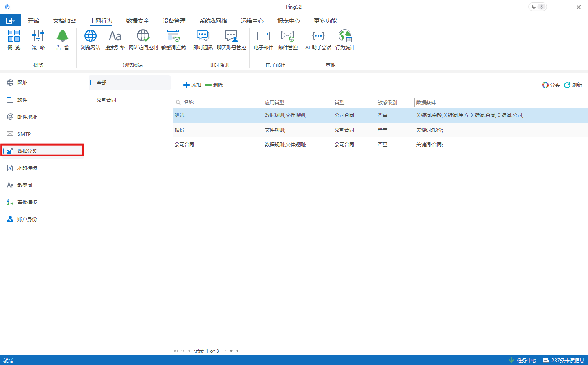The height and width of the screenshot is (365, 588).
Task: Click the 添加 button
Action: click(192, 85)
